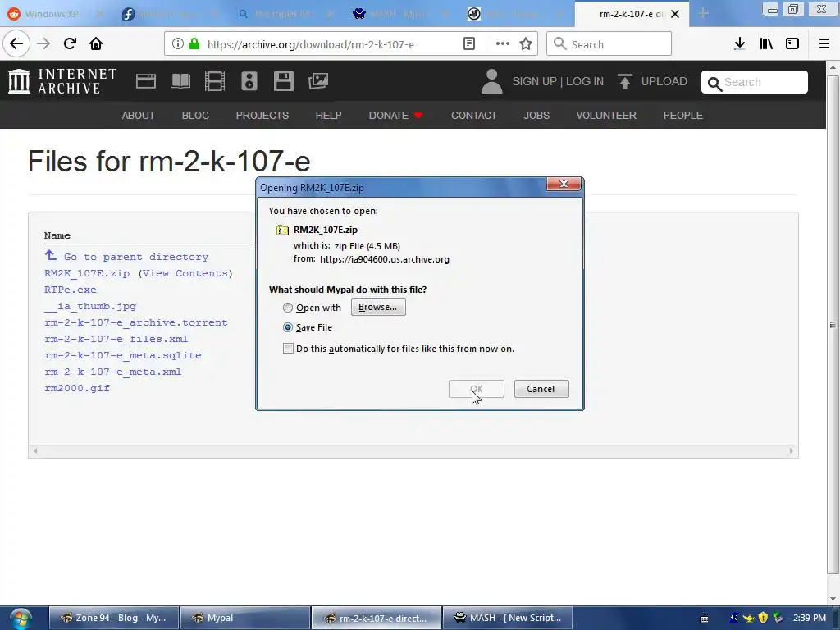The height and width of the screenshot is (630, 840).
Task: Open the DONATE menu item
Action: [x=395, y=115]
